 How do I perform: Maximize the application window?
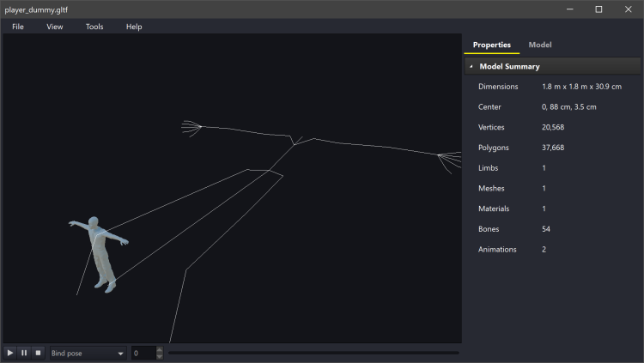click(x=598, y=9)
